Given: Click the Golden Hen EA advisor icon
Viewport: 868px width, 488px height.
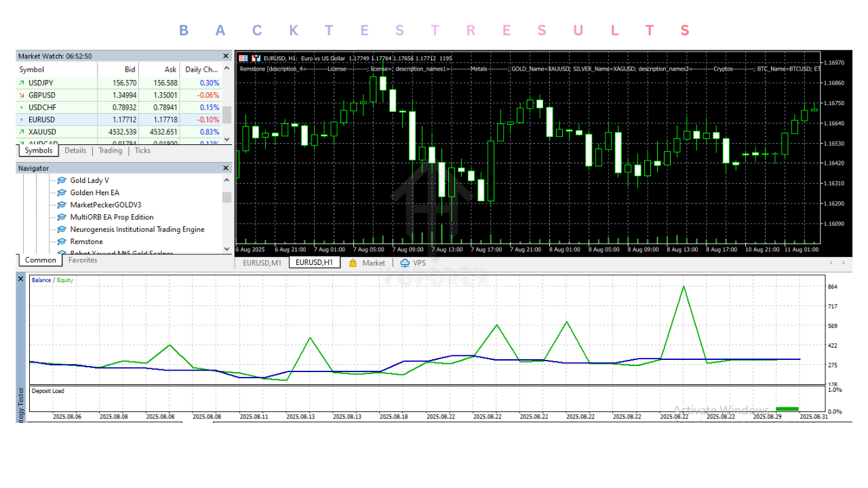Looking at the screenshot, I should [62, 193].
